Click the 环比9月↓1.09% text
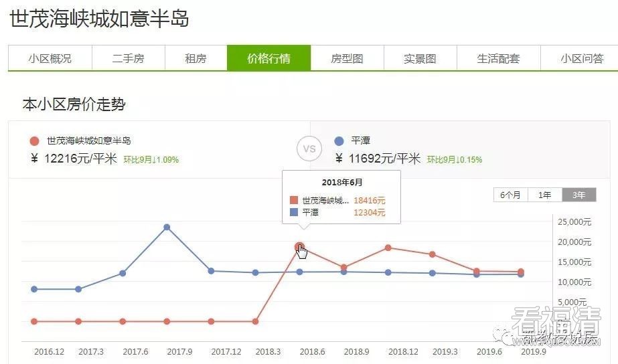618x364 pixels. coord(151,159)
